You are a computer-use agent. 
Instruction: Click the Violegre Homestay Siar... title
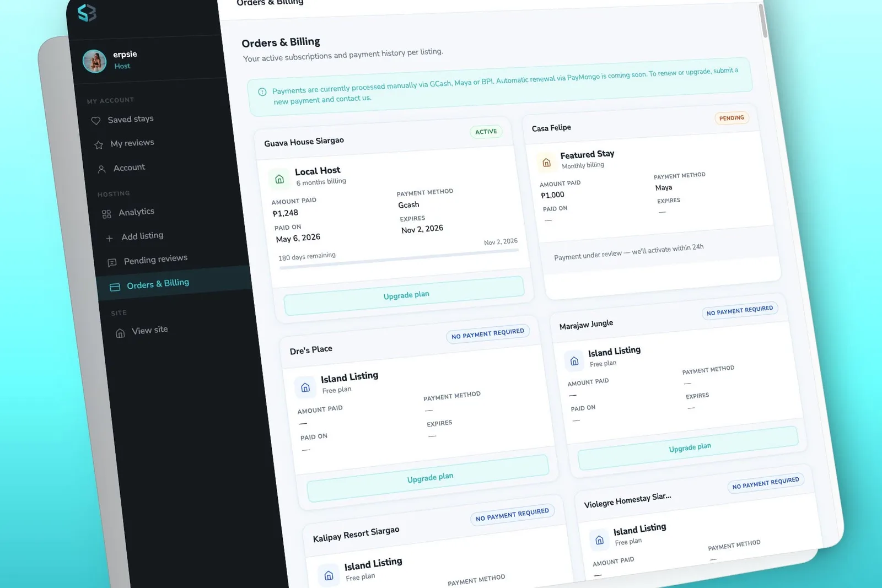pos(627,500)
